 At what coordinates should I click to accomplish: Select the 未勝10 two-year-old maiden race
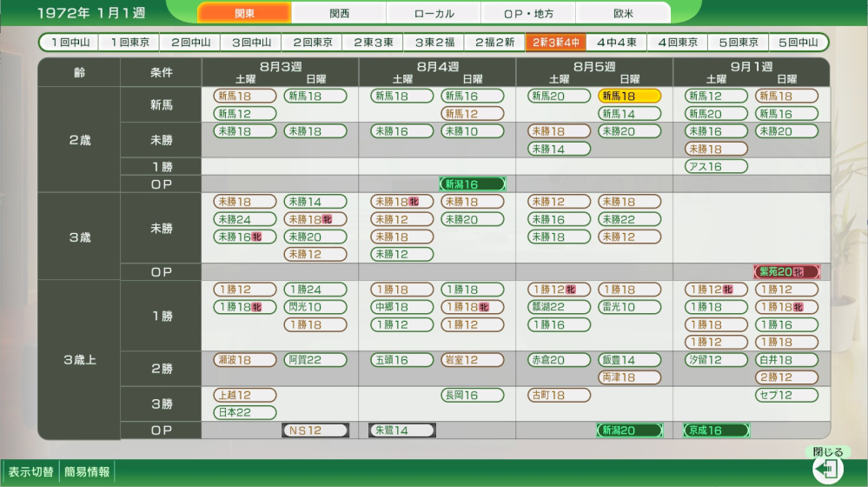coord(472,131)
